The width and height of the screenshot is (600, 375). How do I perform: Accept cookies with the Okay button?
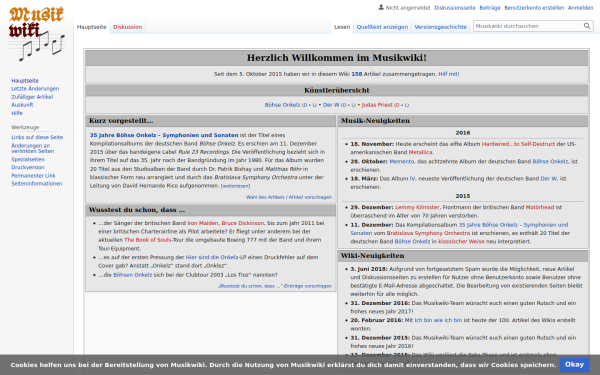pos(574,365)
